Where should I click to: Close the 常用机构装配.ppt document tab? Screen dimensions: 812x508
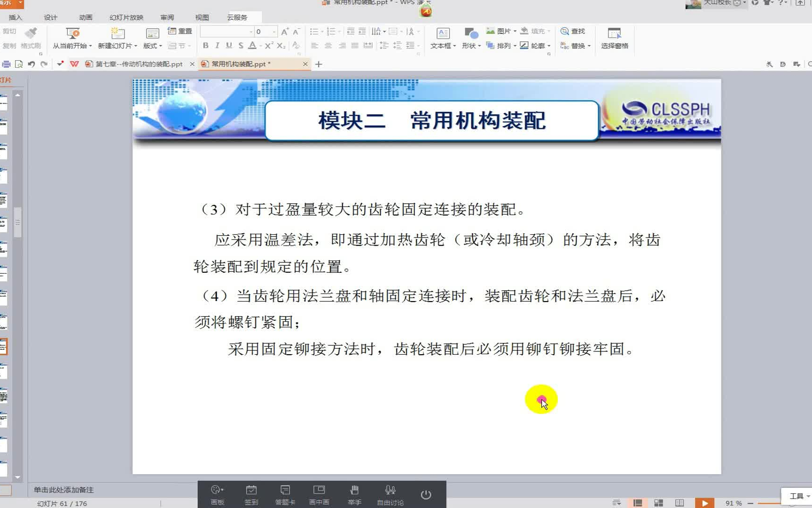[305, 64]
